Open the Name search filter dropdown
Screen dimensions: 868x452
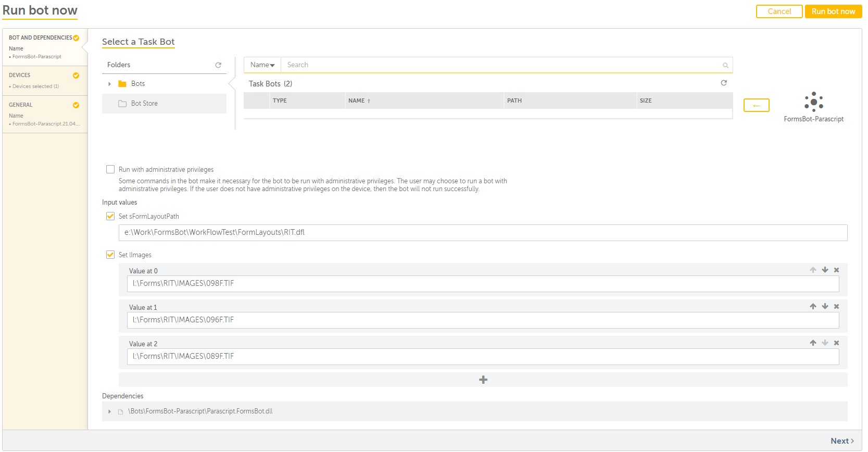point(262,65)
